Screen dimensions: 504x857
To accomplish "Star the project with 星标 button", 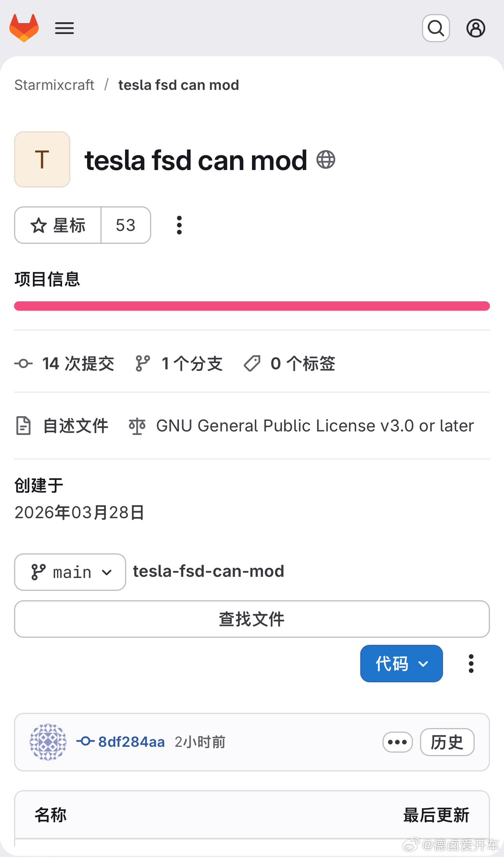I will pos(58,225).
